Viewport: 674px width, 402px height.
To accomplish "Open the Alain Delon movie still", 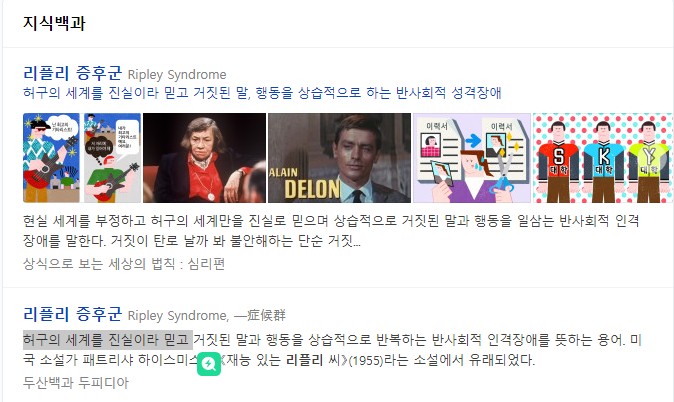I will click(x=339, y=158).
